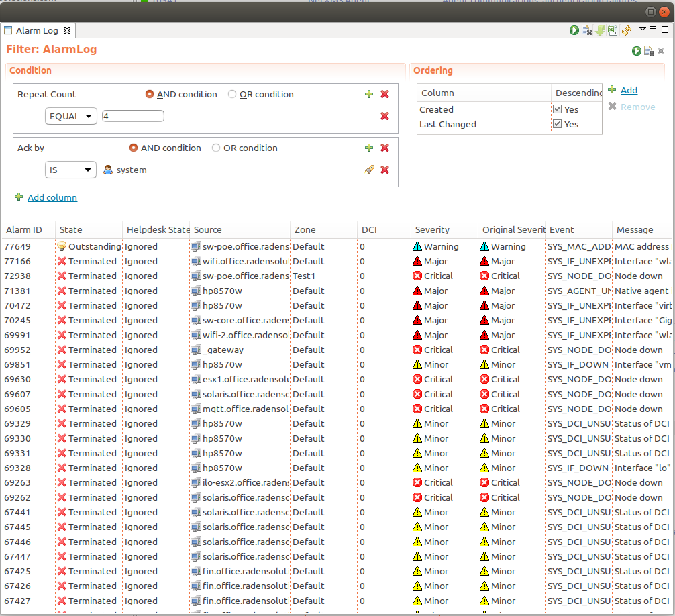Select AND condition for Ack by
The width and height of the screenshot is (675, 616).
[134, 148]
